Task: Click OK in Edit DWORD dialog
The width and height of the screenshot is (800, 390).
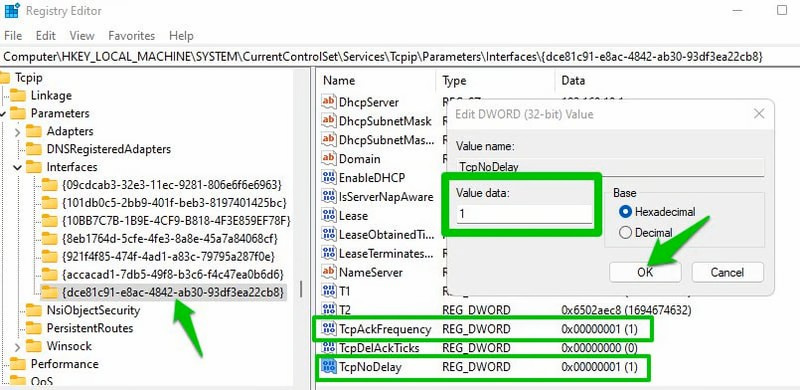Action: click(645, 272)
